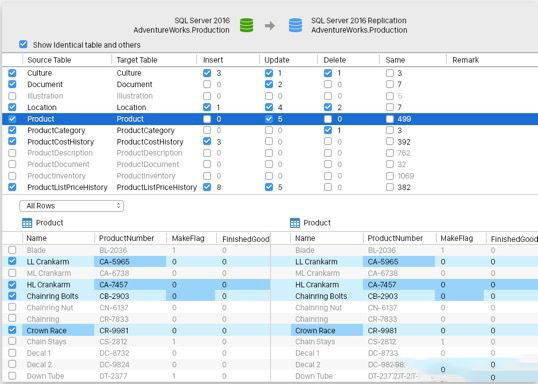Click Down Tube name in left pane
538x384 pixels.
pos(45,376)
